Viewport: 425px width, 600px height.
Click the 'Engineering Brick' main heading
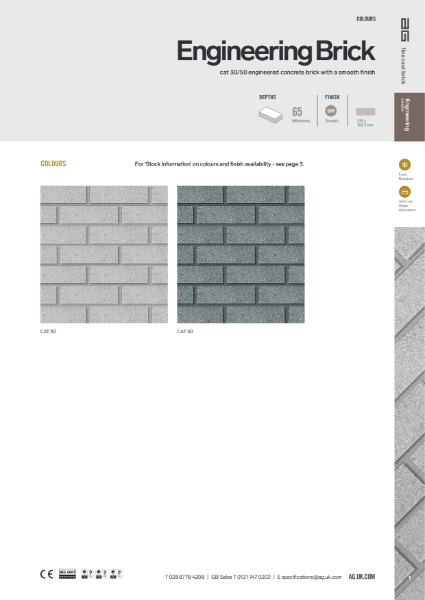tap(276, 51)
